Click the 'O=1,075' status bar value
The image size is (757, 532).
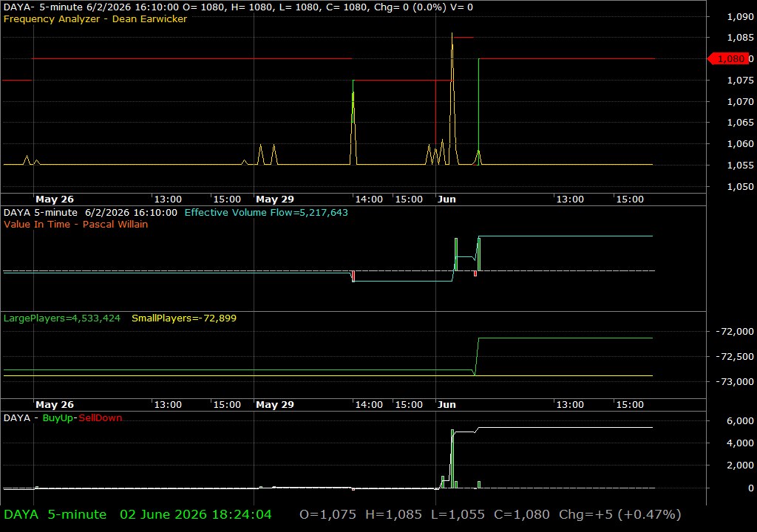(327, 514)
